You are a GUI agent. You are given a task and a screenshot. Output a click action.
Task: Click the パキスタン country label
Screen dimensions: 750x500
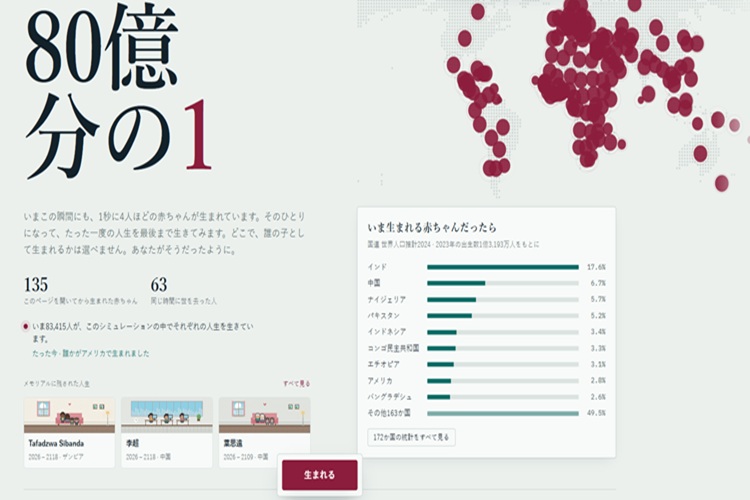tap(383, 316)
